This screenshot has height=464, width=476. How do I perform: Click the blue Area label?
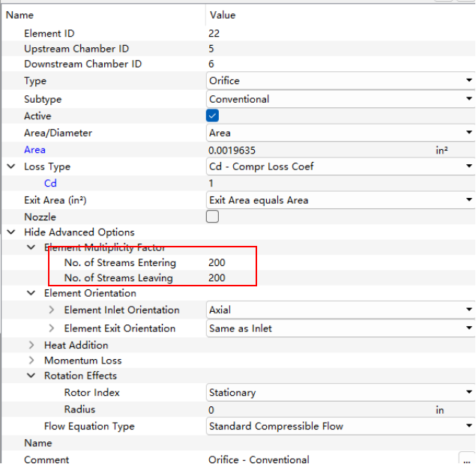(35, 150)
